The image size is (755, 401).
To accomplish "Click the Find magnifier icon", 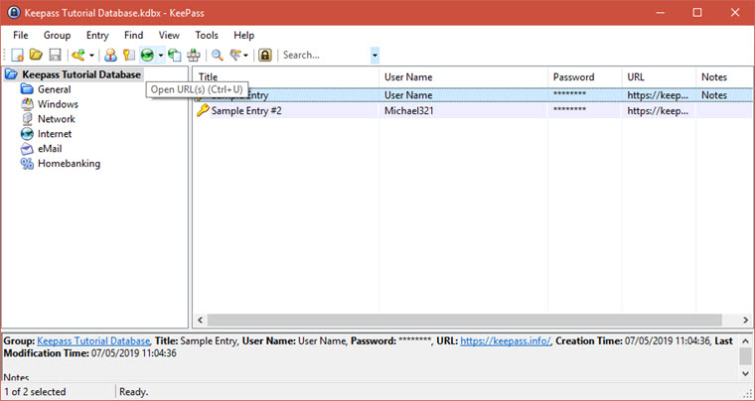I will pyautogui.click(x=217, y=55).
